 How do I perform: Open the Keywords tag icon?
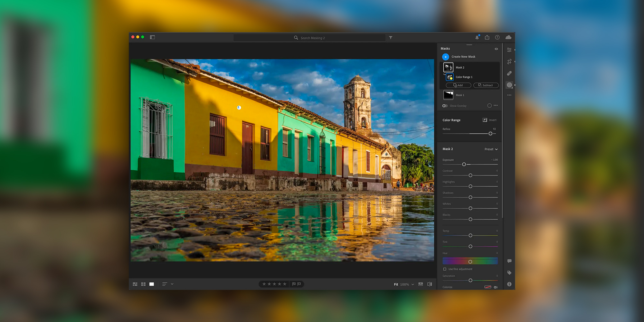(509, 273)
